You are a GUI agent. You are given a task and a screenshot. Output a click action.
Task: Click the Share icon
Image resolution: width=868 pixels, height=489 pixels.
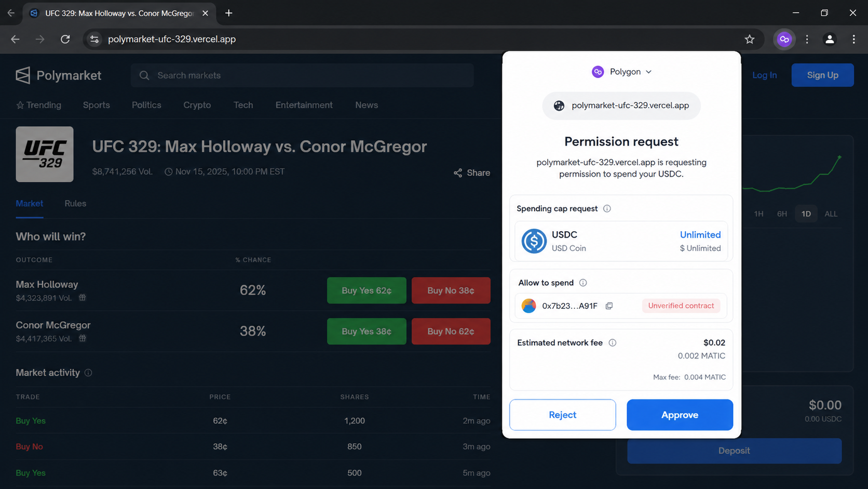tap(457, 173)
